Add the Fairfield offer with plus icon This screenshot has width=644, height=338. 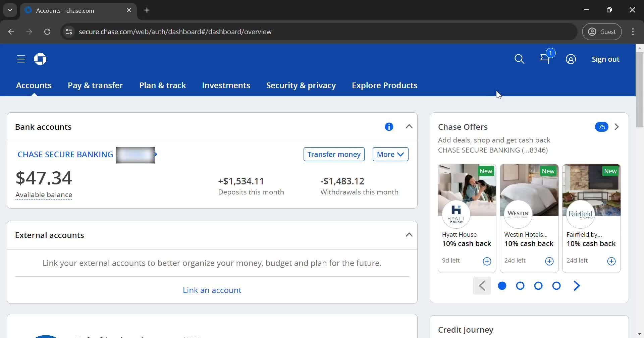pos(611,261)
